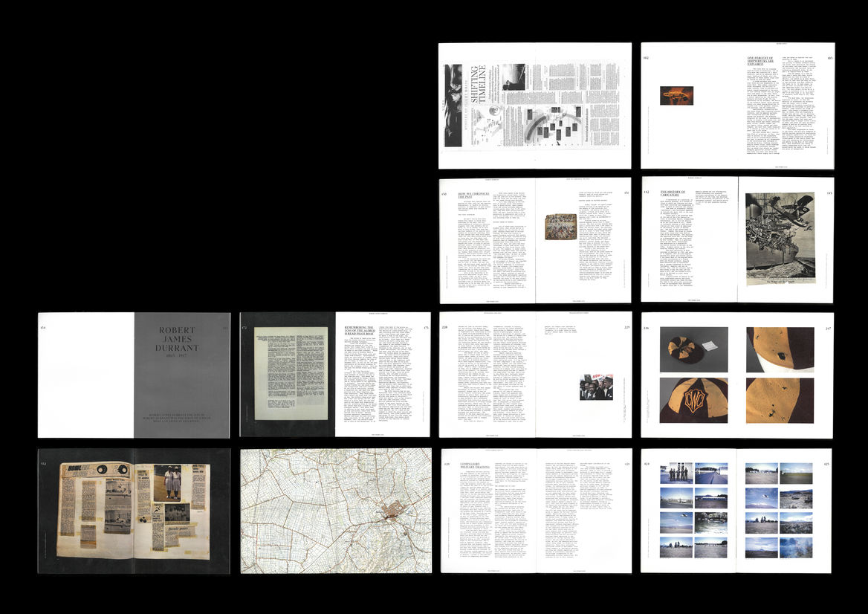Click the 'The History of Caricature' heading
This screenshot has height=614, width=868.
coord(676,195)
